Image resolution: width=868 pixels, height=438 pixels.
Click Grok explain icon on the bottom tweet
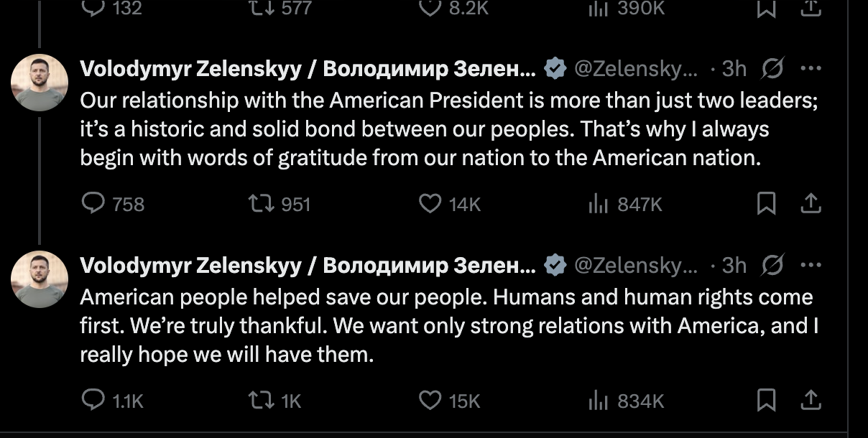click(772, 266)
